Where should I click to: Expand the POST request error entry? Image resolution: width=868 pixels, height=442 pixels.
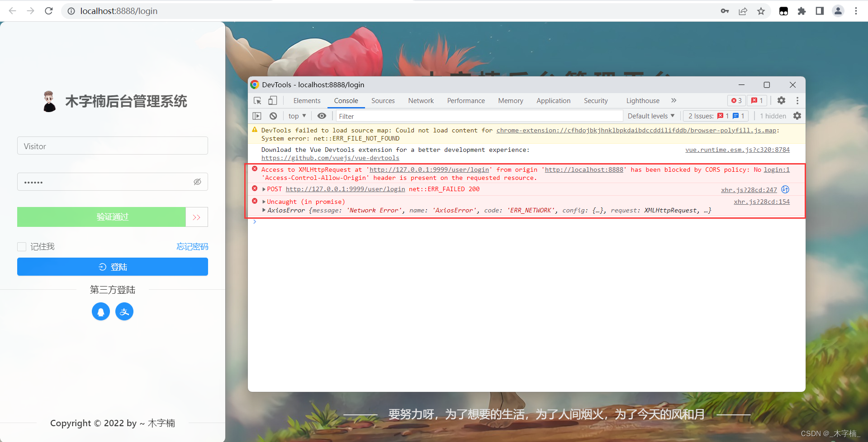(264, 189)
